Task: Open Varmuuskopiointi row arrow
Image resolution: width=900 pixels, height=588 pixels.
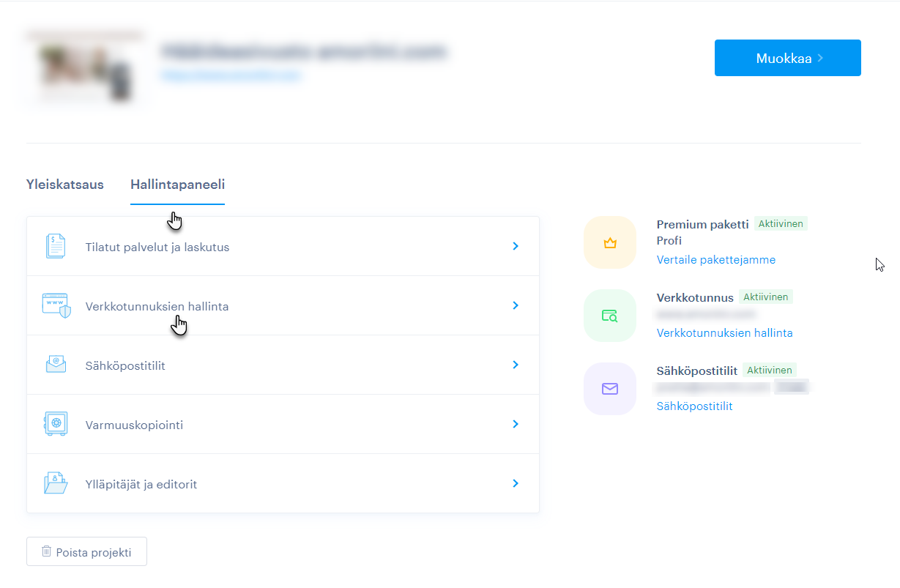Action: [x=516, y=424]
